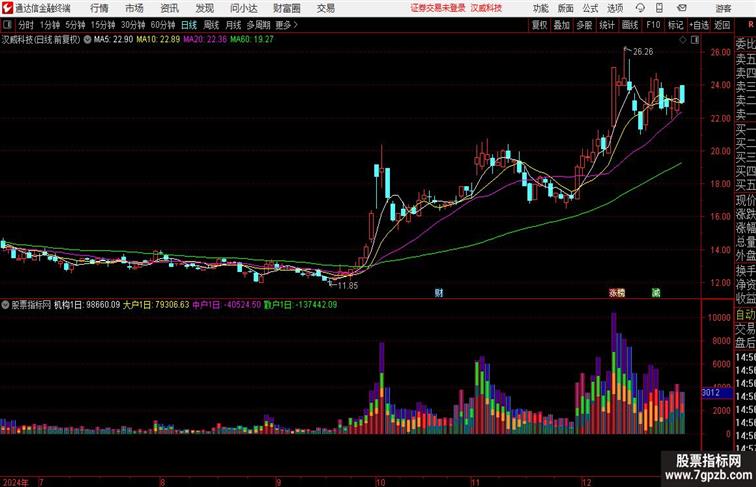The image size is (756, 487).
Task: Click the 财 marker on the chart baseline
Action: coord(439,293)
